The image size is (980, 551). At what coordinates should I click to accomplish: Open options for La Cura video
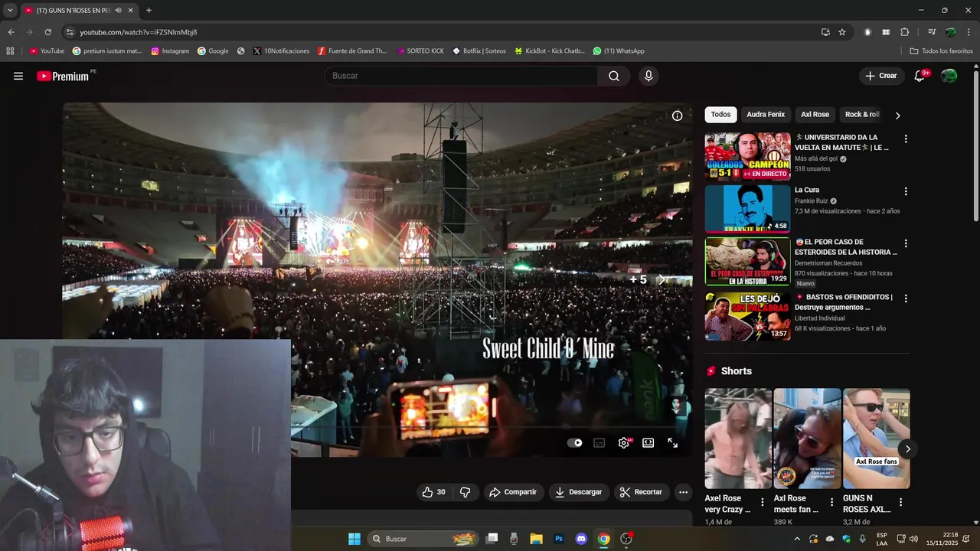click(906, 191)
